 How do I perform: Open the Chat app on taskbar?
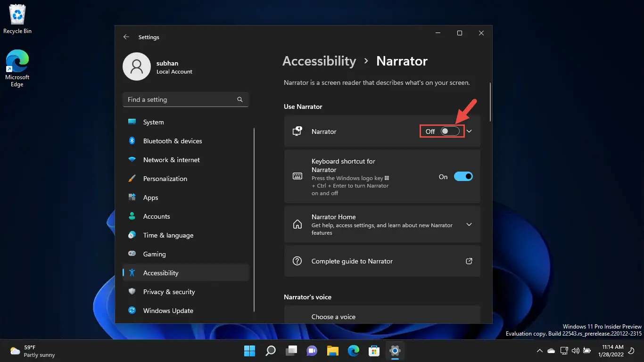coord(312,351)
